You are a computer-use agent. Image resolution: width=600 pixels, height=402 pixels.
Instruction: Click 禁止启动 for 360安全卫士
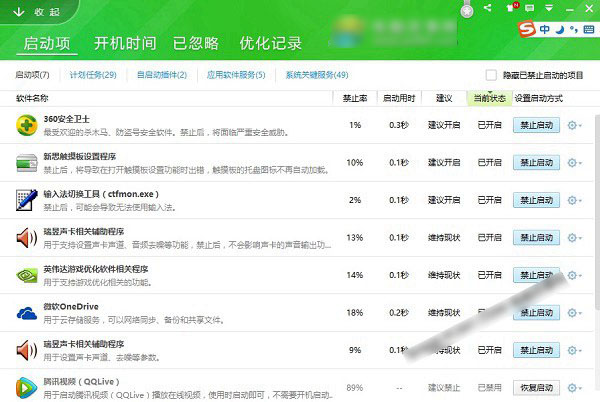pyautogui.click(x=536, y=125)
